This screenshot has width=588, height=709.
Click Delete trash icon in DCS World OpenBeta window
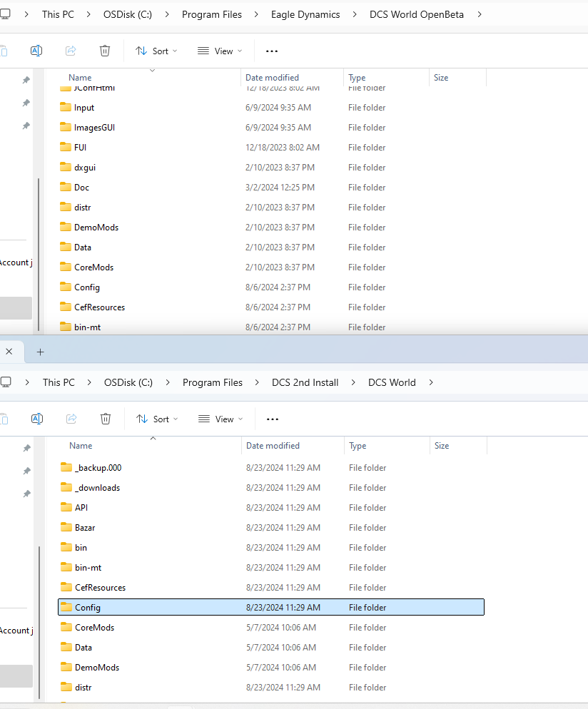coord(104,51)
